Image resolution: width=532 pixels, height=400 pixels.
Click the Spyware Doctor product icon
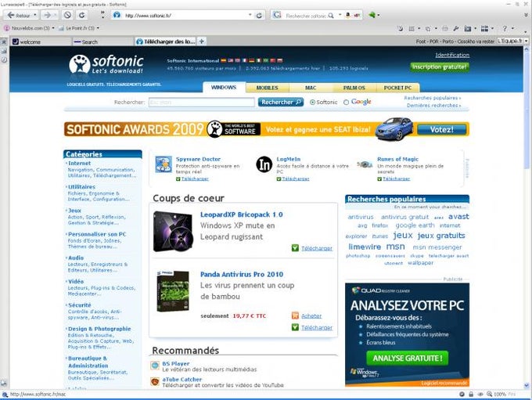(x=164, y=164)
